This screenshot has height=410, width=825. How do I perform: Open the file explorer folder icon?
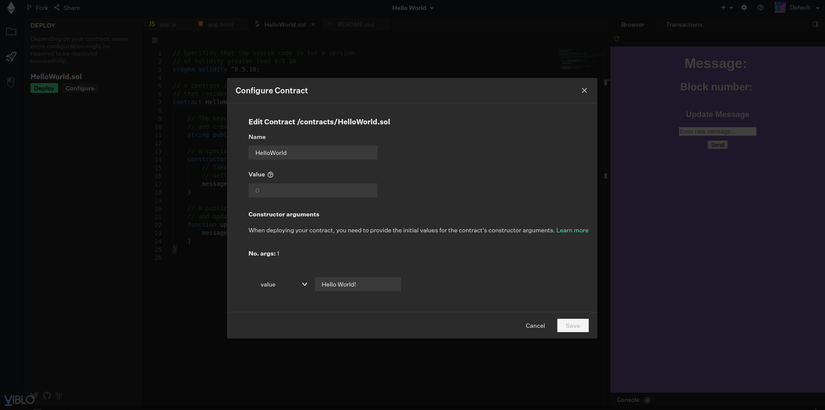point(11,31)
